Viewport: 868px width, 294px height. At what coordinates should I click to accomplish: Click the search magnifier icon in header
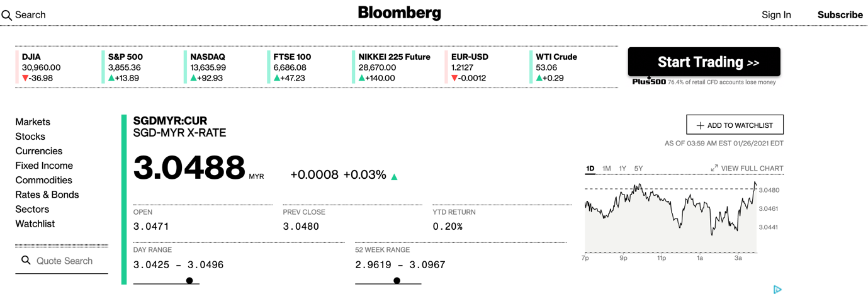[x=7, y=15]
